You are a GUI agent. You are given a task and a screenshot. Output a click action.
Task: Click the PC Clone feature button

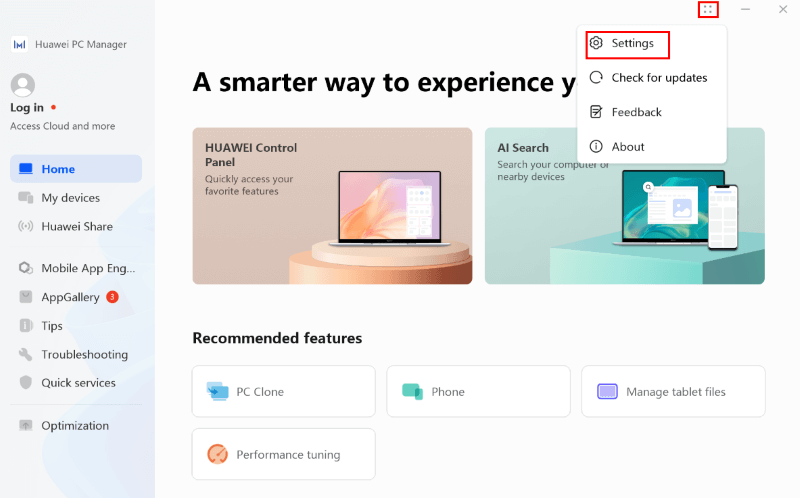[284, 391]
